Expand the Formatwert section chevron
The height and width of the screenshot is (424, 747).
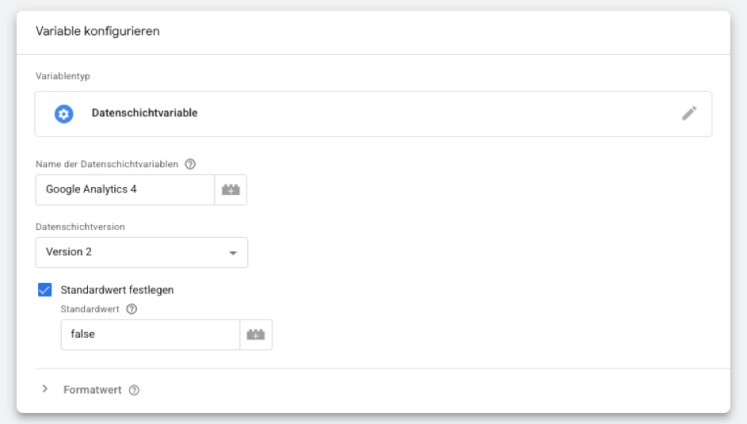coord(45,389)
